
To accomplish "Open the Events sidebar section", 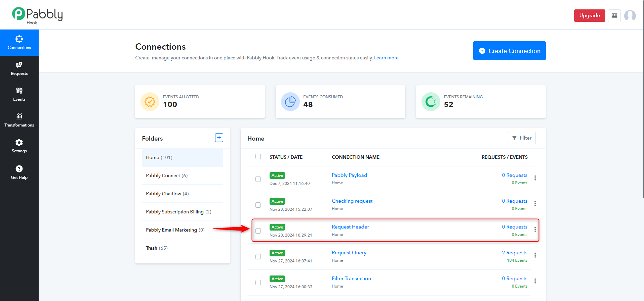I will [x=19, y=94].
